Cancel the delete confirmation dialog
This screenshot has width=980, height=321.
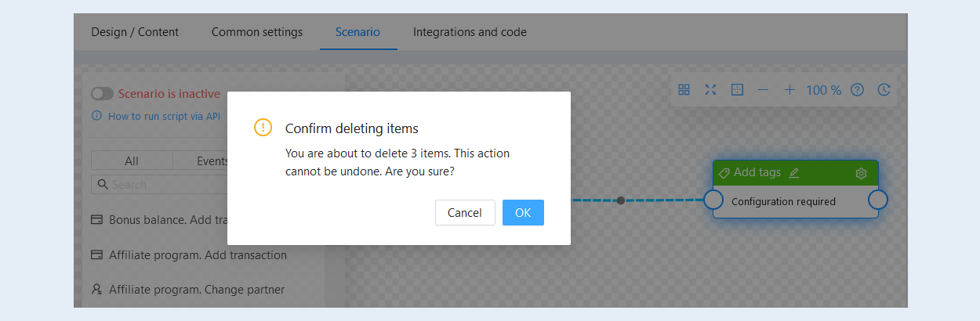coord(465,213)
